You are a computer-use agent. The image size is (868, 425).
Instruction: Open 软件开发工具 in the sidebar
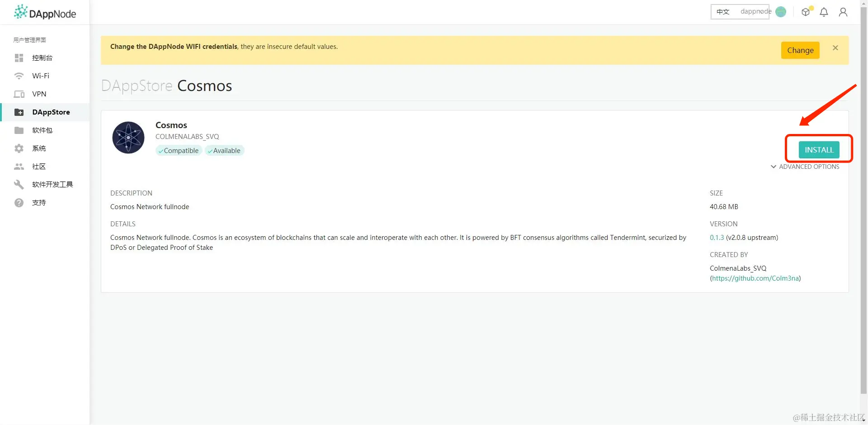[45, 185]
